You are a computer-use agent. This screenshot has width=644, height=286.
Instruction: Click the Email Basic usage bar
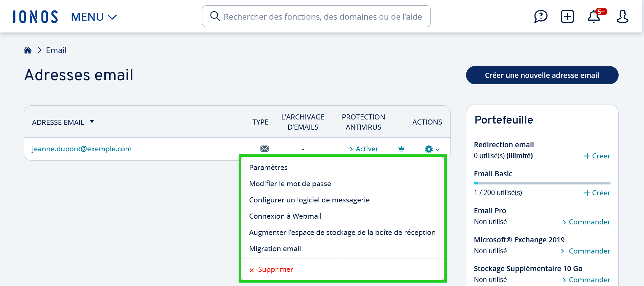coord(542,183)
